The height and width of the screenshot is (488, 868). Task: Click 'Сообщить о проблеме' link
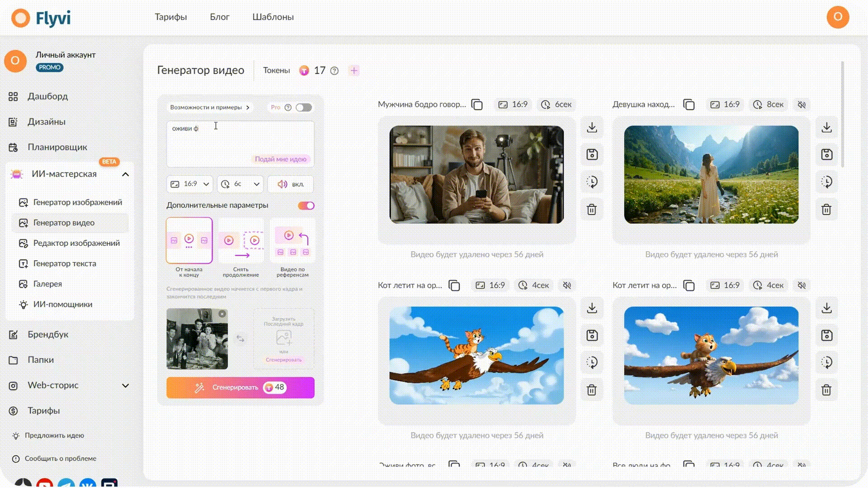pos(54,459)
